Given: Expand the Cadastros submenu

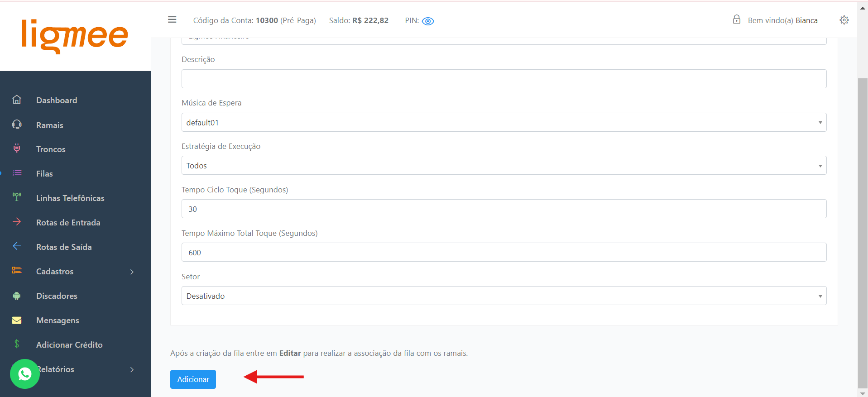Looking at the screenshot, I should click(x=132, y=272).
